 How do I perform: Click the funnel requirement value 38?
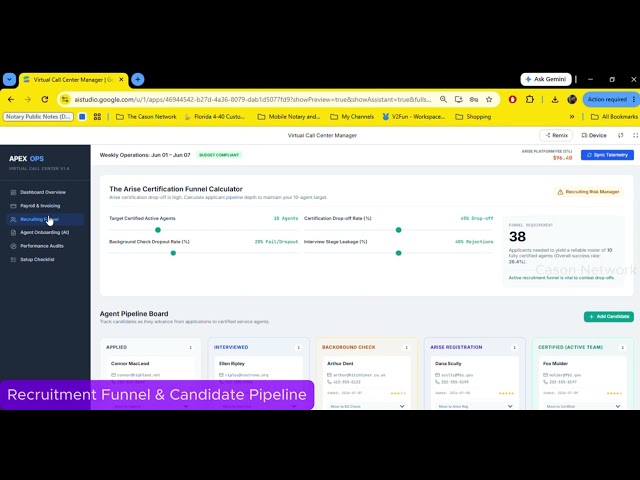tap(517, 236)
